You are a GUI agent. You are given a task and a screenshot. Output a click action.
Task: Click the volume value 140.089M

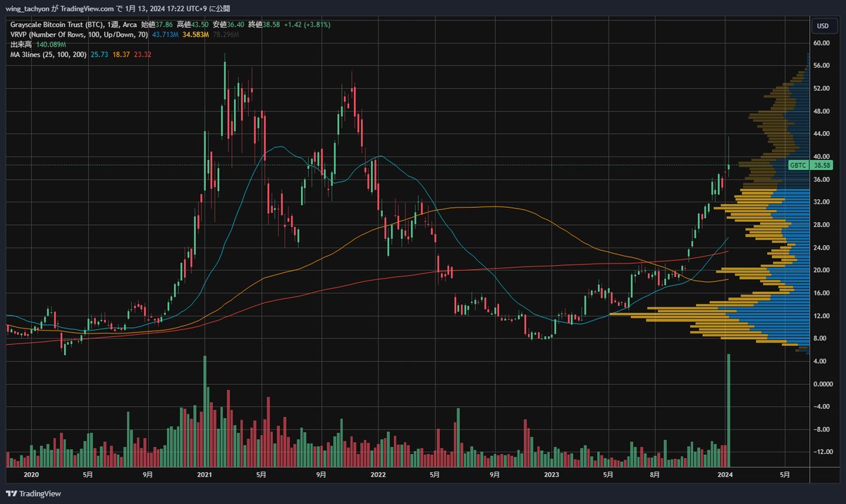coord(51,44)
